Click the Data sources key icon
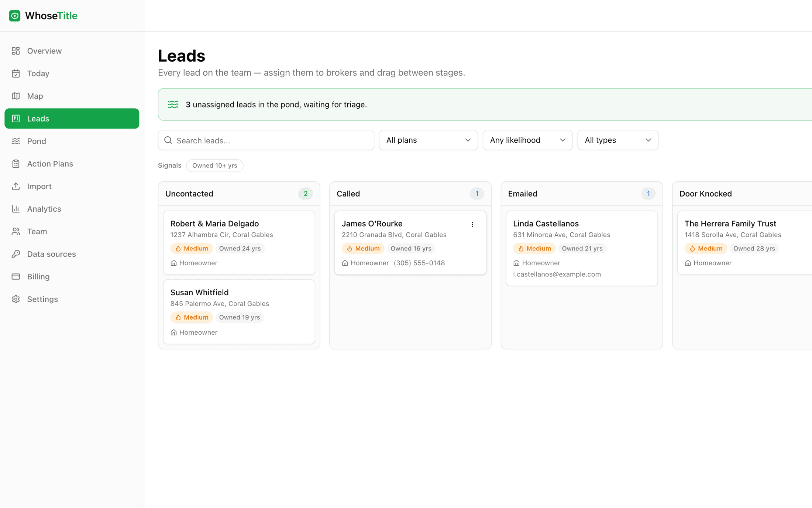812x508 pixels. point(16,254)
